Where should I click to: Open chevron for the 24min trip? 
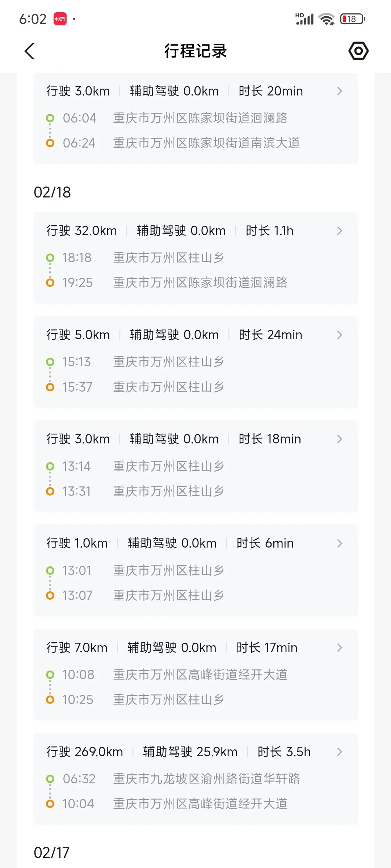coord(339,335)
